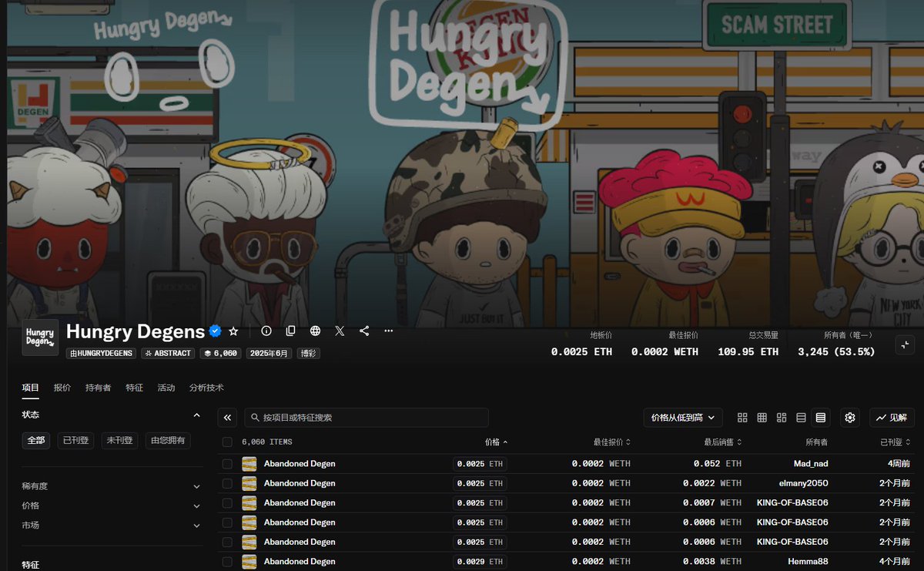This screenshot has width=924, height=571.
Task: Collapse the 状态 filter section
Action: pyautogui.click(x=196, y=415)
